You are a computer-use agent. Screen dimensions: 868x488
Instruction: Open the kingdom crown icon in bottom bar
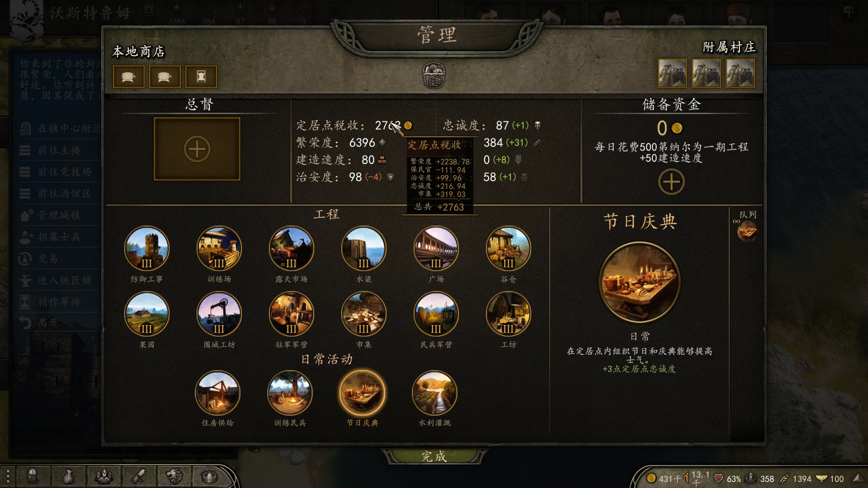tap(209, 476)
